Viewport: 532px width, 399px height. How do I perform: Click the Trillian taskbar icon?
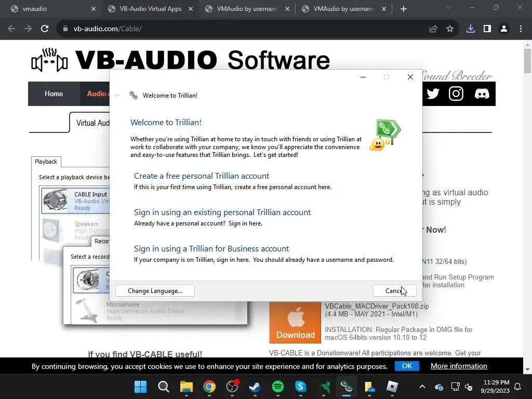coord(347,387)
